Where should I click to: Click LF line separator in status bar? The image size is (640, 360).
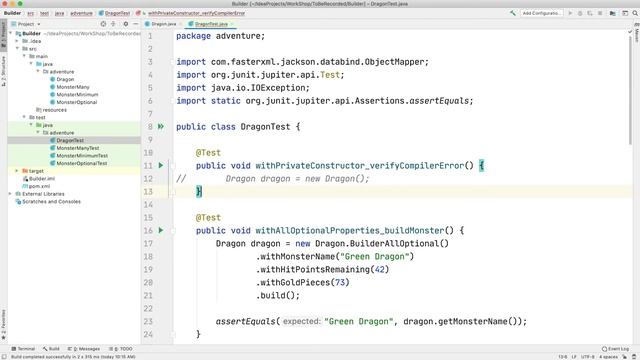(573, 357)
